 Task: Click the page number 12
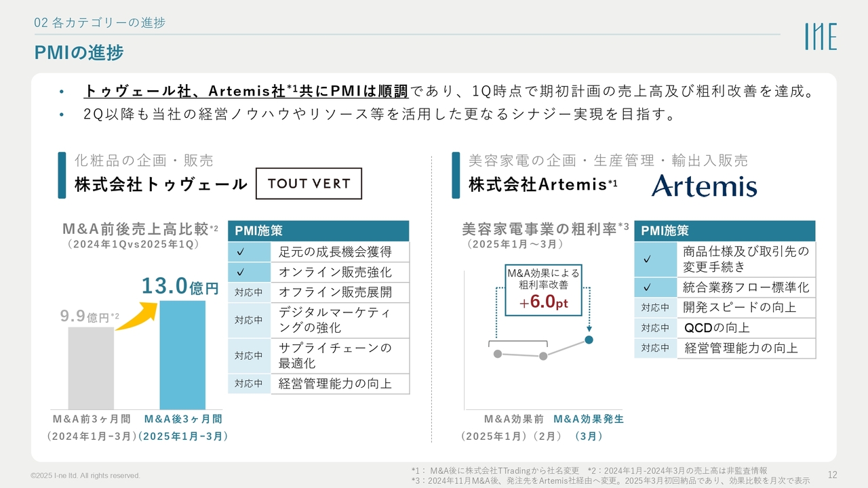pos(833,474)
